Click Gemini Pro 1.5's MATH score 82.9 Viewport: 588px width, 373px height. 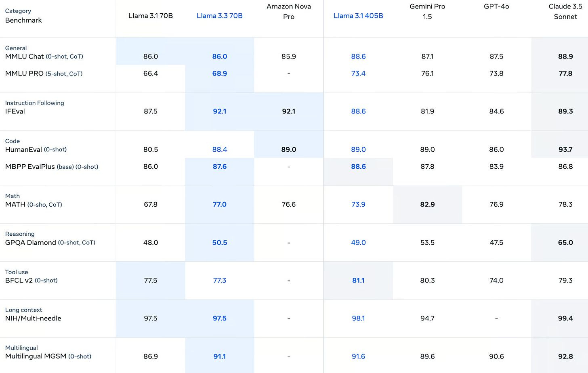click(427, 204)
